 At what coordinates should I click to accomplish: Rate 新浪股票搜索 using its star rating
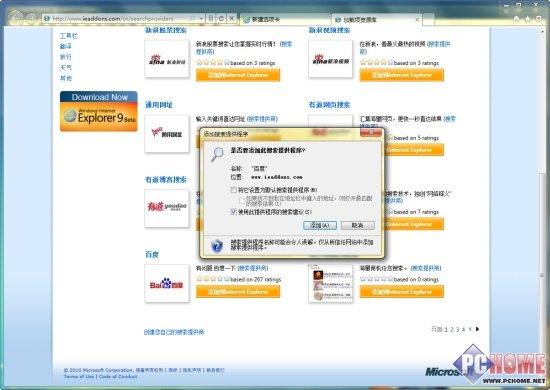pyautogui.click(x=213, y=63)
